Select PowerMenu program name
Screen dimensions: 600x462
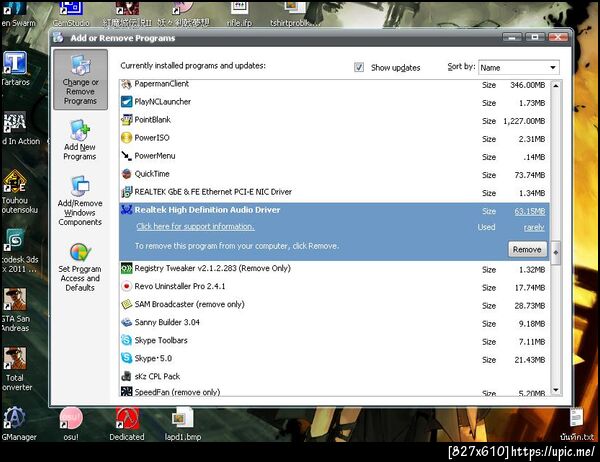pos(155,156)
